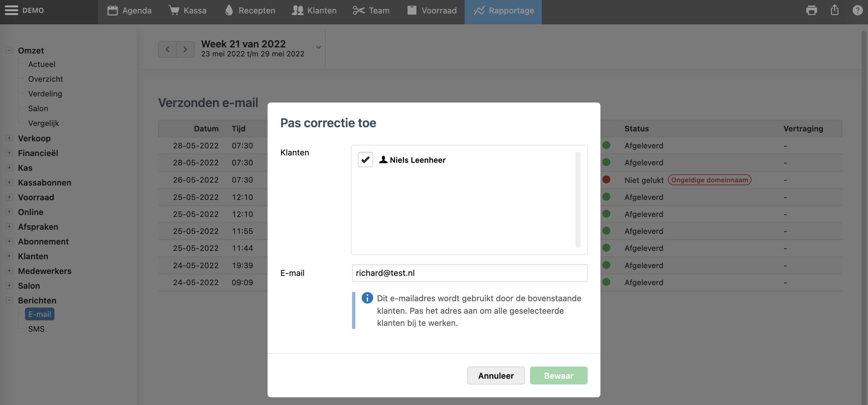Click the E-mail input field
The width and height of the screenshot is (868, 405).
470,273
